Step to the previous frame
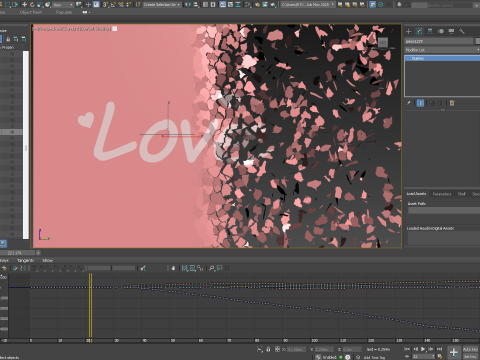This screenshot has height=360, width=480. pos(415,349)
